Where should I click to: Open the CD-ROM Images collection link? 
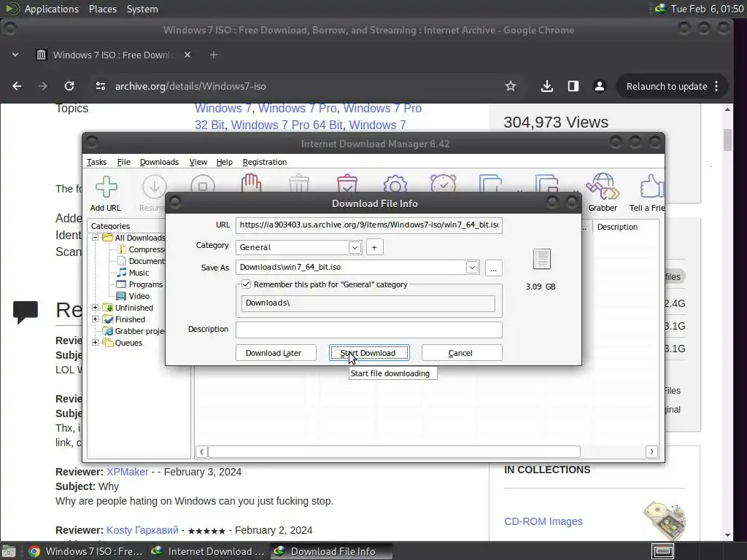543,521
